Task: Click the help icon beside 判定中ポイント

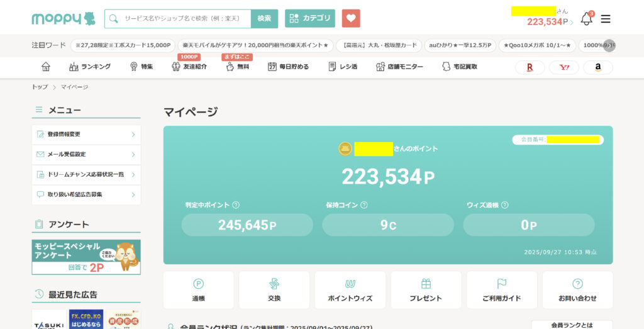Action: tap(236, 205)
